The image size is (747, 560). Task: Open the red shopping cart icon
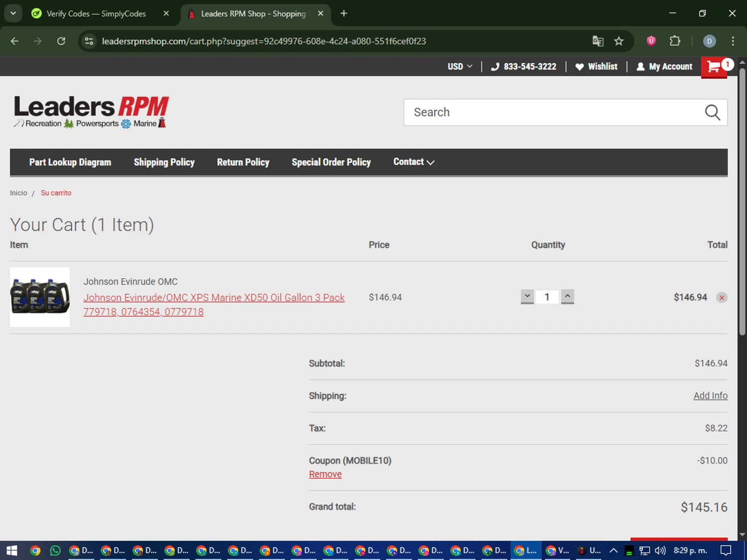714,67
